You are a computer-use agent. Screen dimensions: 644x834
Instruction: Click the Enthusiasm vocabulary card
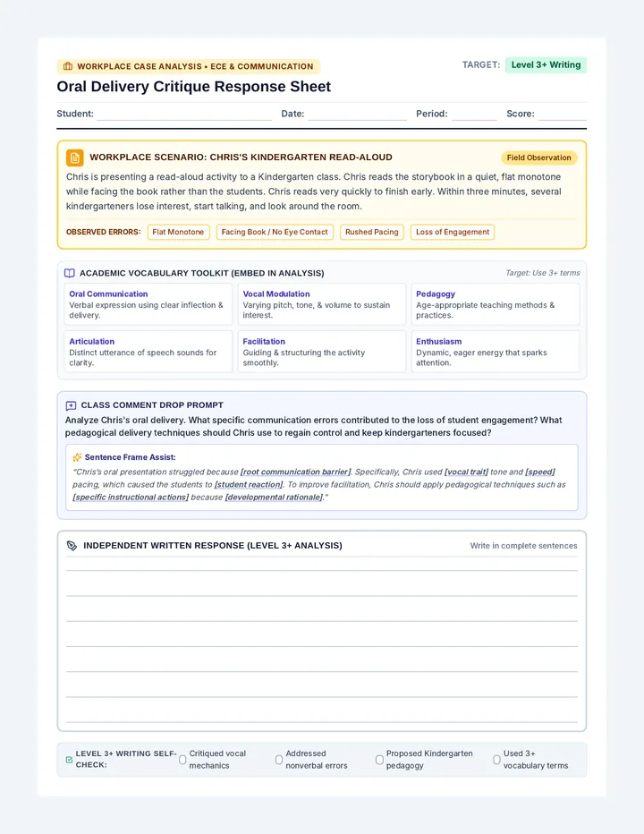496,352
